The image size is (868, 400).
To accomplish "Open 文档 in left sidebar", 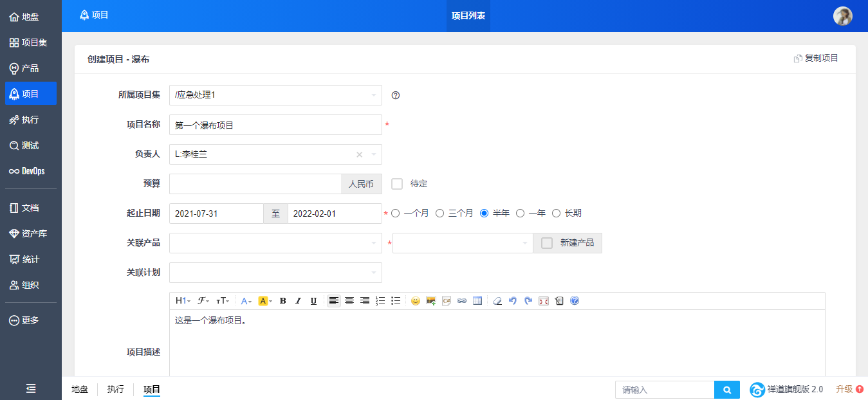I will [x=31, y=208].
